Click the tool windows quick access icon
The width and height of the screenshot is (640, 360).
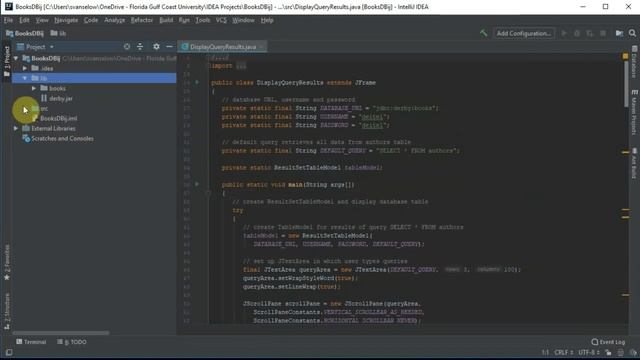point(9,352)
